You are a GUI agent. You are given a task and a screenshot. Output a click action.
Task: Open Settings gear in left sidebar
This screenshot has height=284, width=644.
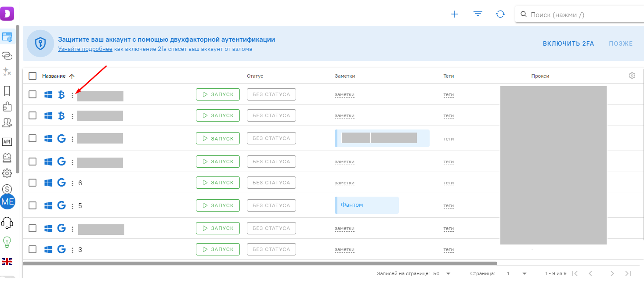point(7,173)
